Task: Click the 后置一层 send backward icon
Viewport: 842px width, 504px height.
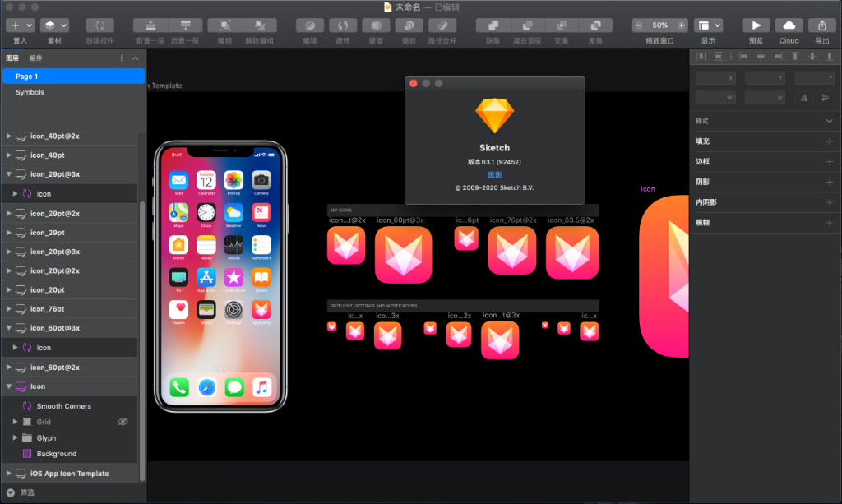Action: tap(185, 25)
